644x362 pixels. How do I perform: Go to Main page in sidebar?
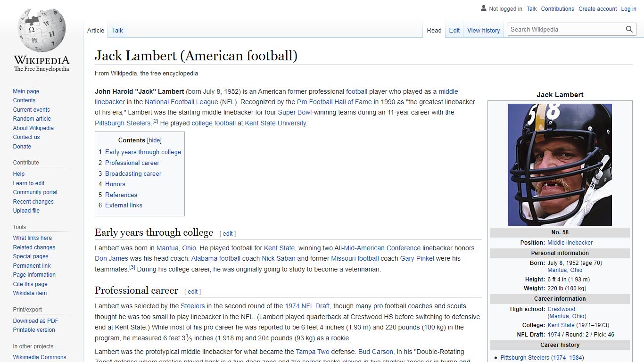coord(26,91)
